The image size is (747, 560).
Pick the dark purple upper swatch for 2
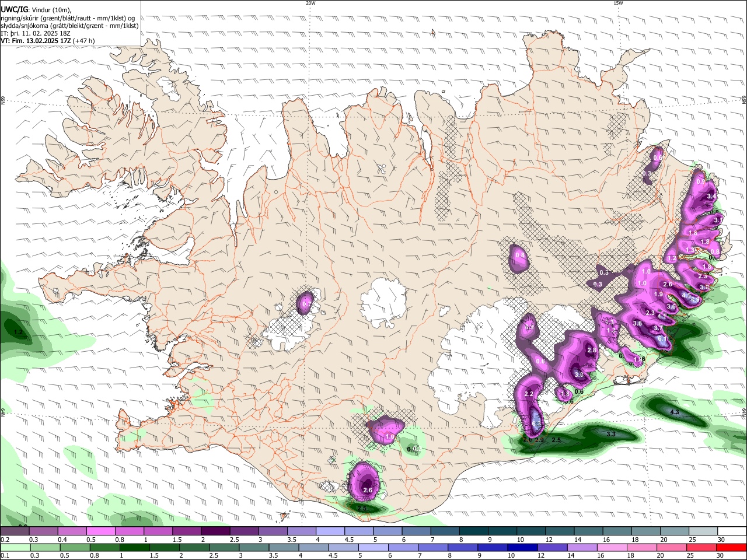[x=215, y=531]
